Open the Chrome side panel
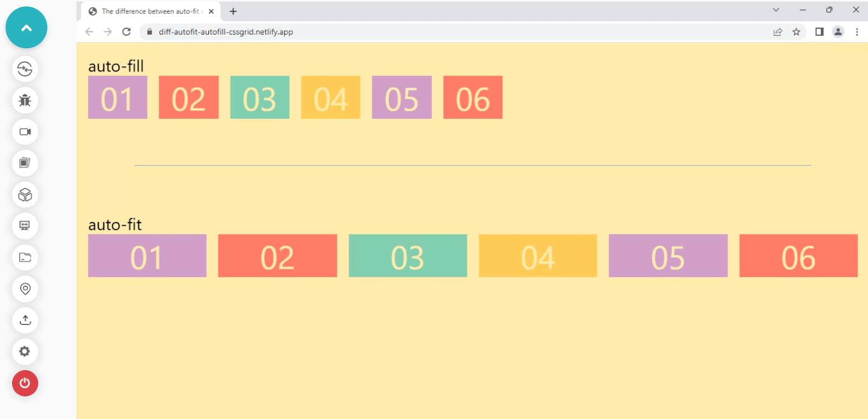The height and width of the screenshot is (419, 868). [x=819, y=32]
